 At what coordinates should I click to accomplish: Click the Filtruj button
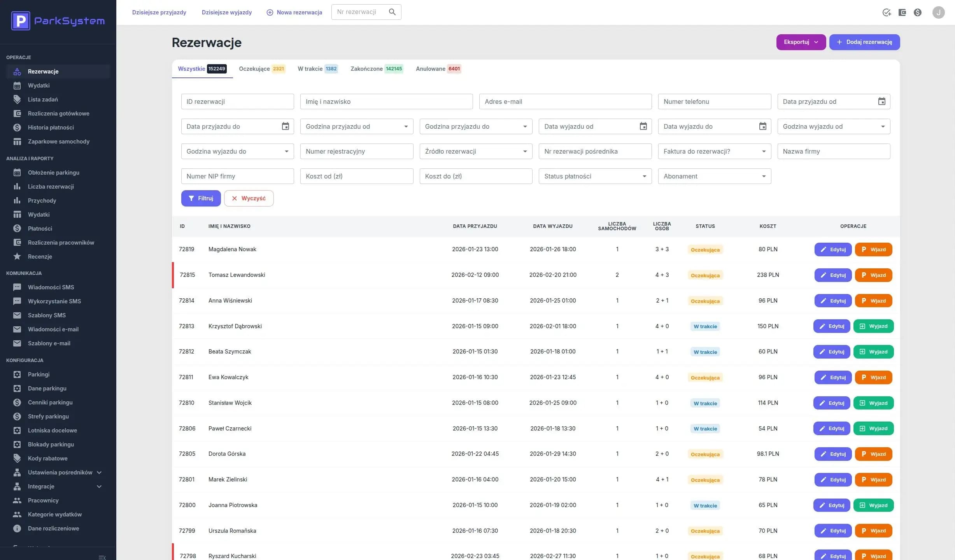[x=201, y=198]
